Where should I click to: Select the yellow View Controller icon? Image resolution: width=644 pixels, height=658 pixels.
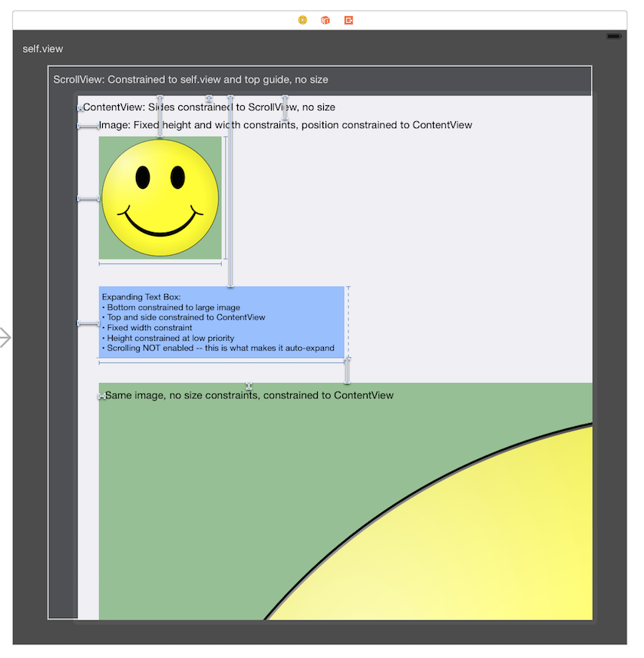[302, 20]
